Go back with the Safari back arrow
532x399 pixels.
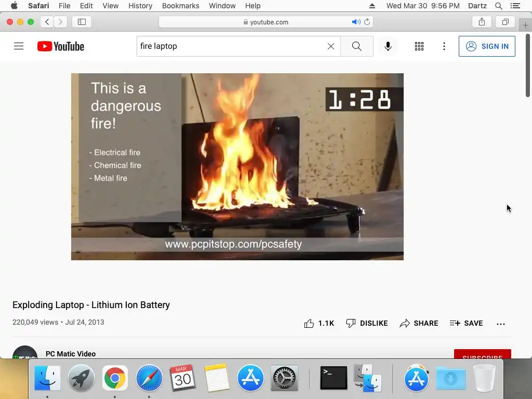click(x=47, y=22)
